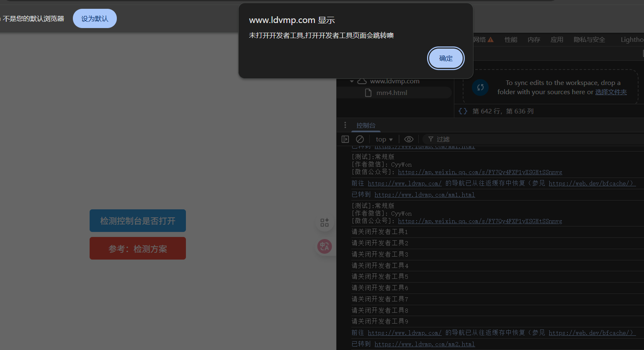Open the console drawer three-dot menu
Image resolution: width=644 pixels, height=350 pixels.
tap(345, 125)
